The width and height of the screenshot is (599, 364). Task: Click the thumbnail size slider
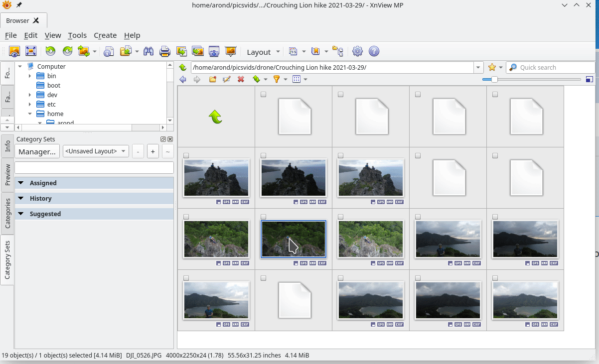(x=494, y=79)
